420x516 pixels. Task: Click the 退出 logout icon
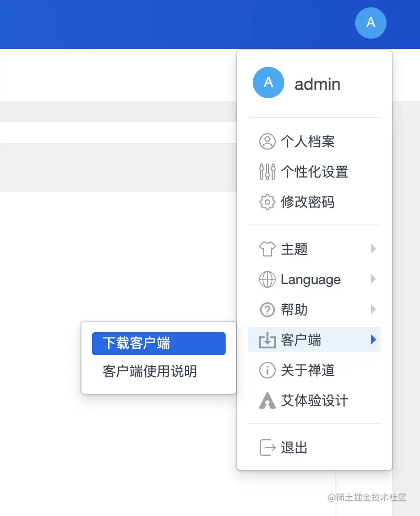pyautogui.click(x=267, y=448)
